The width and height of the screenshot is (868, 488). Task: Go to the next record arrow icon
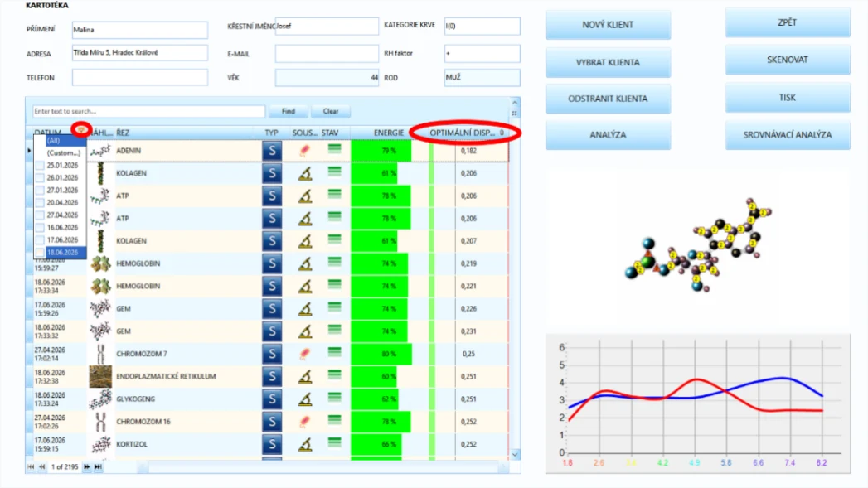point(86,467)
